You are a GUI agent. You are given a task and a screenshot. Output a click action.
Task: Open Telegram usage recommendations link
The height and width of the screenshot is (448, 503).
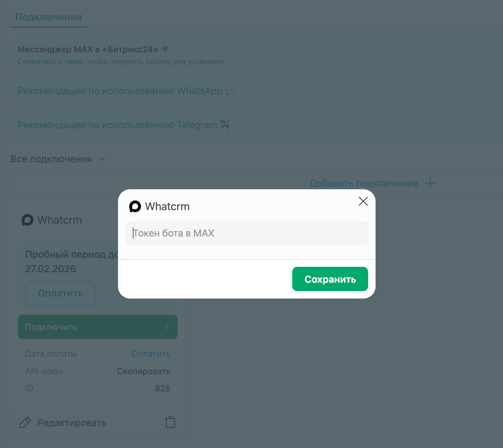(117, 125)
